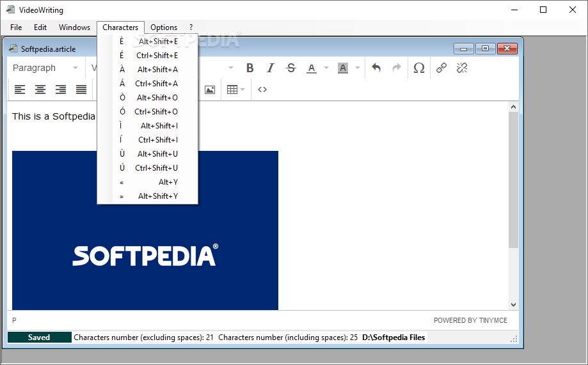
Task: Open the source code view
Action: tap(262, 89)
